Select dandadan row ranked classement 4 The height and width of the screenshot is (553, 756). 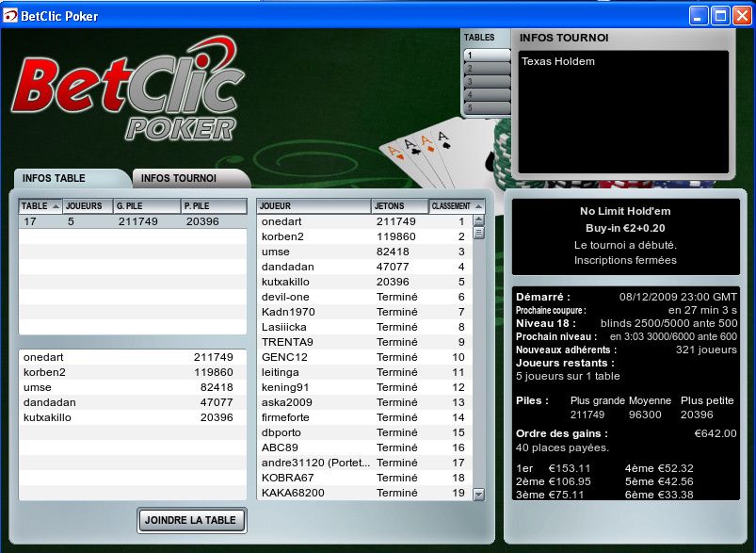364,267
